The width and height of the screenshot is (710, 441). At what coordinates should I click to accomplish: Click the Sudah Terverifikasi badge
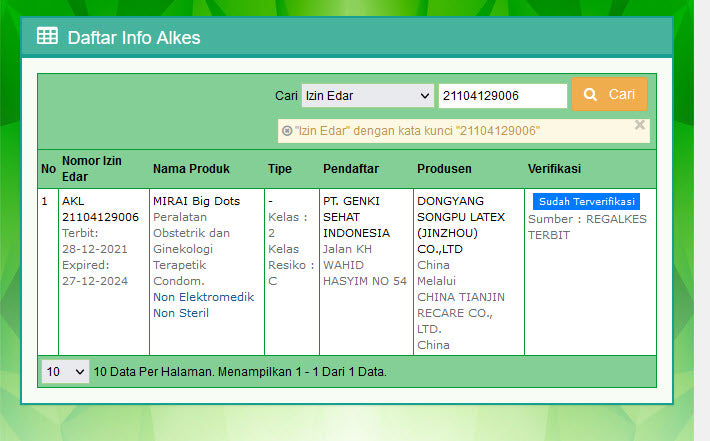coord(586,201)
